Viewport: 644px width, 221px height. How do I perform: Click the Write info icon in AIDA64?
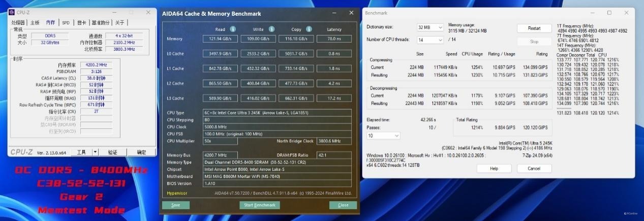272,29
